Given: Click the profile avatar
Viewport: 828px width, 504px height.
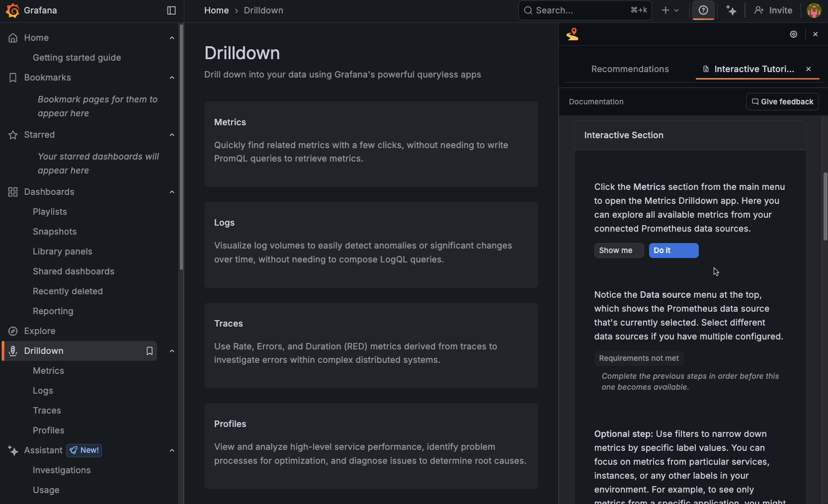Looking at the screenshot, I should click(814, 10).
